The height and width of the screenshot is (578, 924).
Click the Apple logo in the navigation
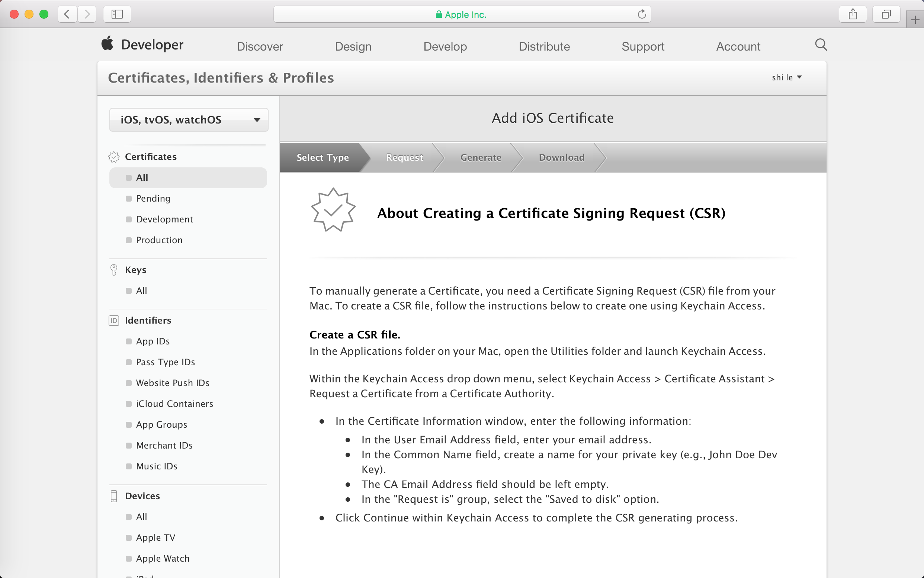107,44
